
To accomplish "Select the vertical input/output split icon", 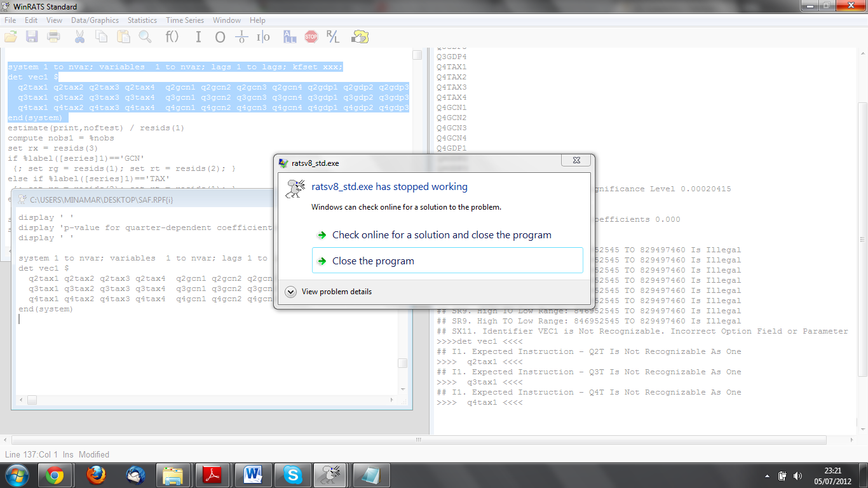I will [262, 37].
